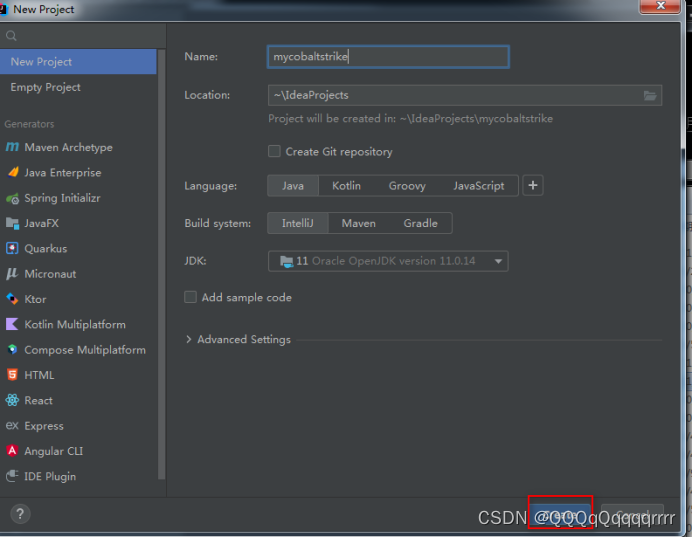692x538 pixels.
Task: Open help with question mark button
Action: [x=20, y=514]
